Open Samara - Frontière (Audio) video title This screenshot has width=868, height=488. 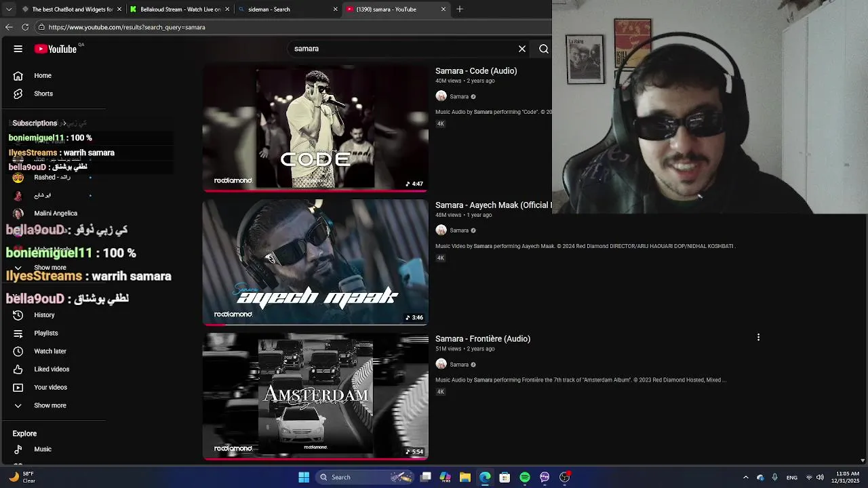[483, 339]
